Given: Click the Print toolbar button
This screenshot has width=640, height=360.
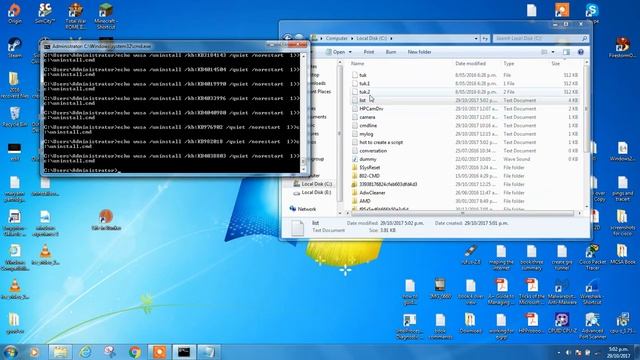Looking at the screenshot, I should click(x=369, y=52).
